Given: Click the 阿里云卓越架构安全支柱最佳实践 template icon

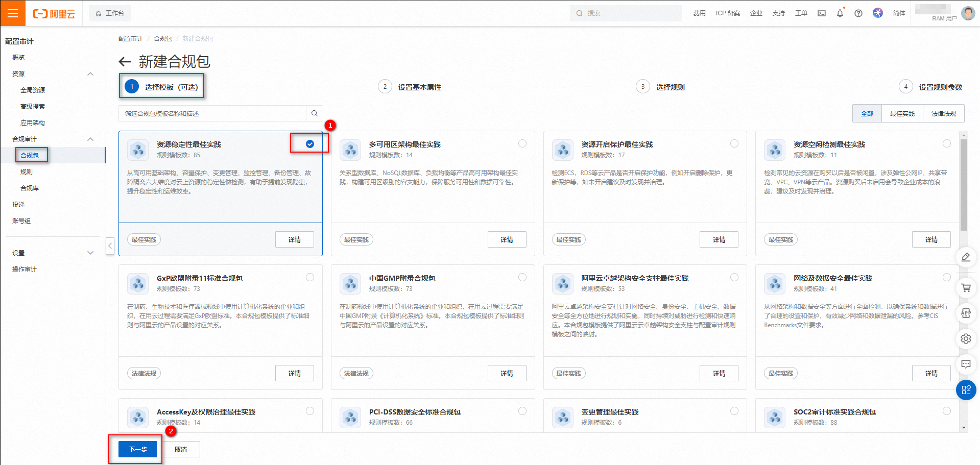Looking at the screenshot, I should [x=563, y=283].
